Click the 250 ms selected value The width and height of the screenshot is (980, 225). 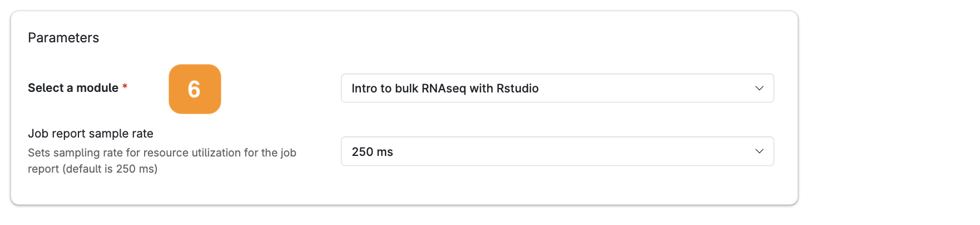(x=373, y=151)
